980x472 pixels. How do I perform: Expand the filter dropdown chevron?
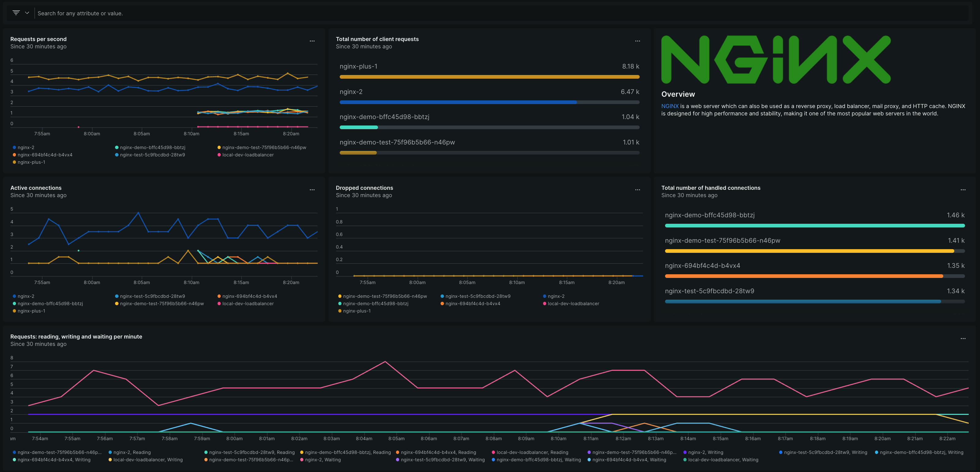point(27,13)
